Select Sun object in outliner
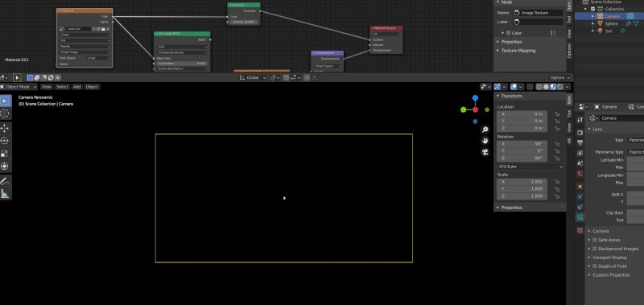This screenshot has height=305, width=644. pyautogui.click(x=609, y=31)
